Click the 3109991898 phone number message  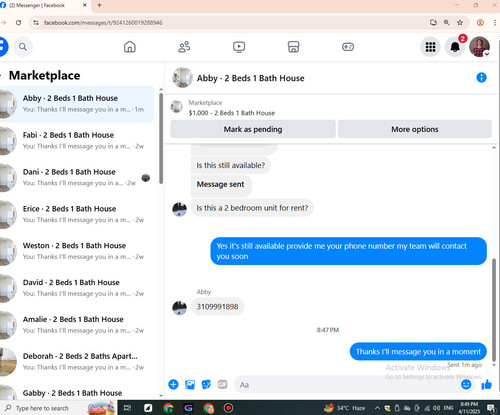[x=217, y=306]
